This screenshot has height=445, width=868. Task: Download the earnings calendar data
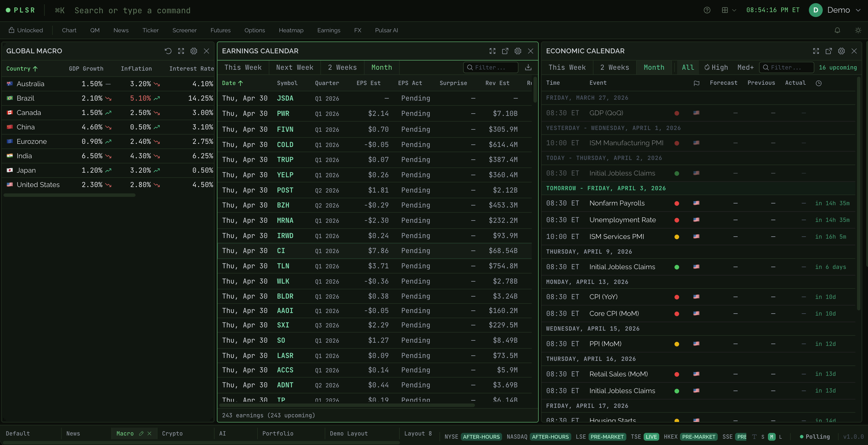pos(528,67)
